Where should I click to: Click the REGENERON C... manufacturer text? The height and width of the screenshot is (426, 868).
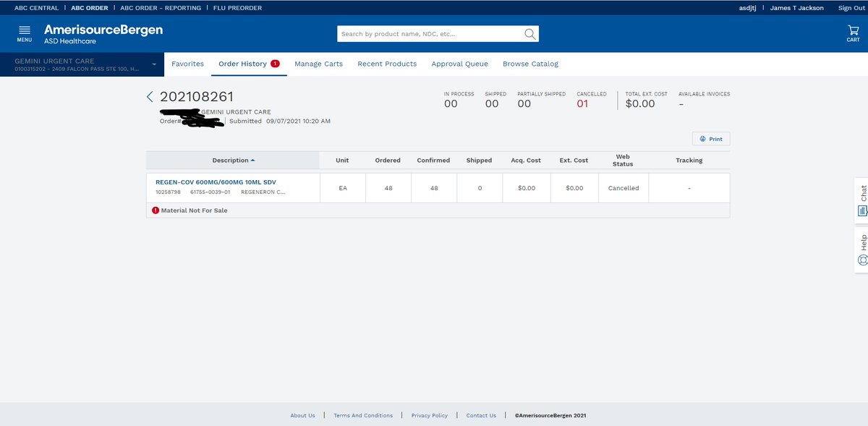point(263,192)
